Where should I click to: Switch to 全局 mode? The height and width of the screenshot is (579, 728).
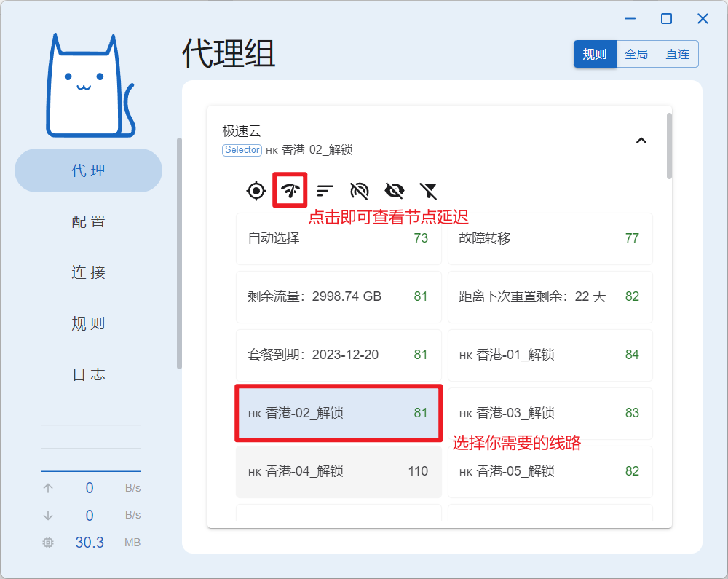[x=636, y=55]
